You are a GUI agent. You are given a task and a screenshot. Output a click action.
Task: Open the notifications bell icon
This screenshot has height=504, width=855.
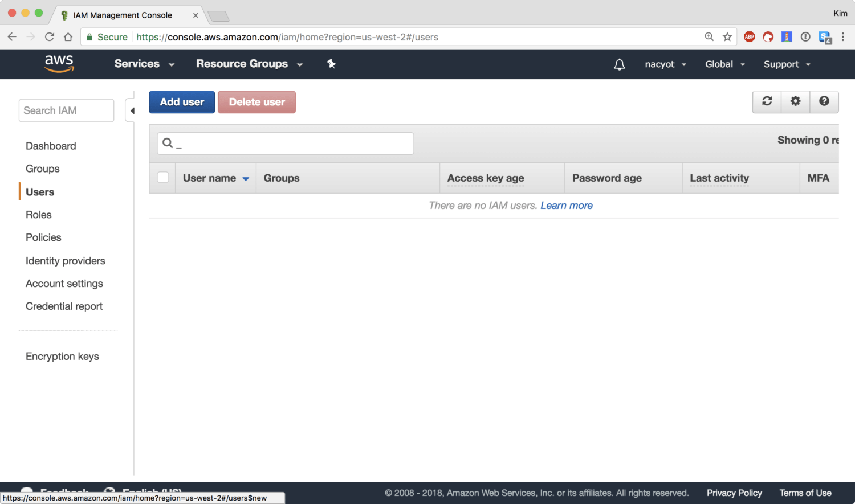point(619,64)
